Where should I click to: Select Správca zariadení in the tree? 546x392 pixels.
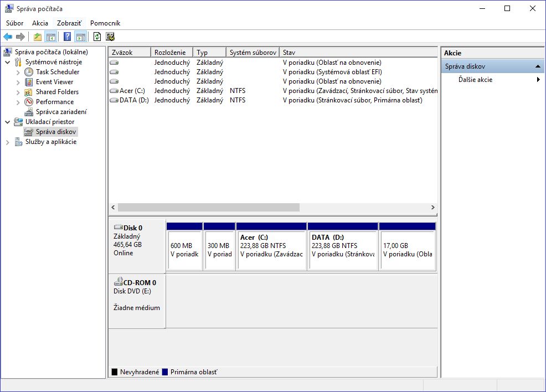(61, 112)
